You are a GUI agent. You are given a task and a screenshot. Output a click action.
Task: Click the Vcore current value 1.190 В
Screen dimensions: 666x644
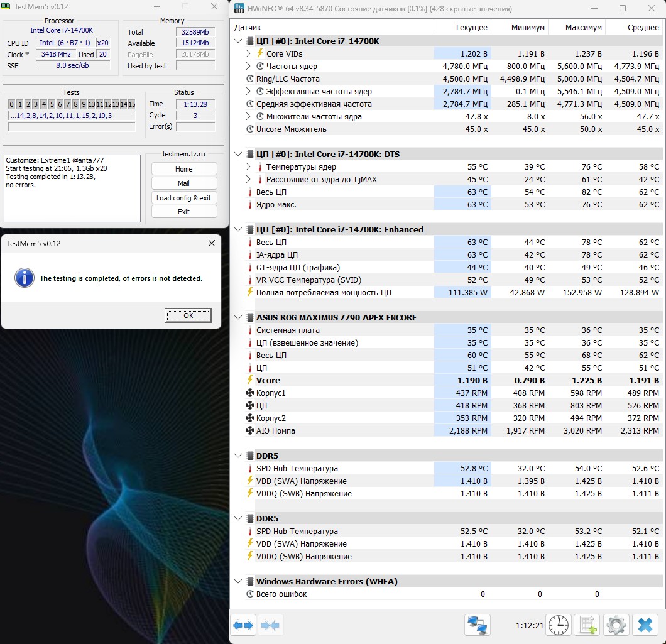point(472,380)
